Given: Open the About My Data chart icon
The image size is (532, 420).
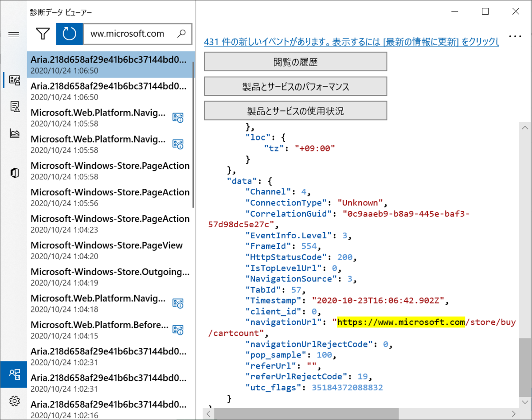Looking at the screenshot, I should [15, 133].
